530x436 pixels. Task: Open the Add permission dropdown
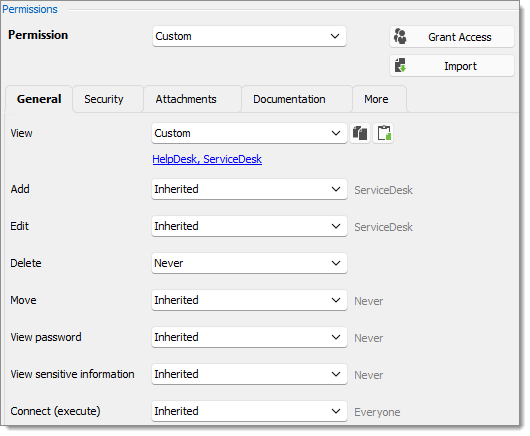tap(249, 189)
